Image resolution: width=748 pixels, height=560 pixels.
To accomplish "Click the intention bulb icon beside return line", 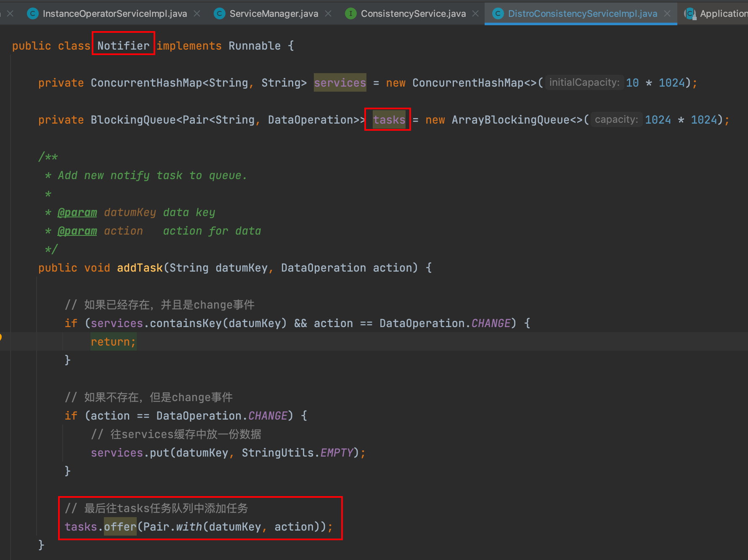I will pyautogui.click(x=1, y=337).
